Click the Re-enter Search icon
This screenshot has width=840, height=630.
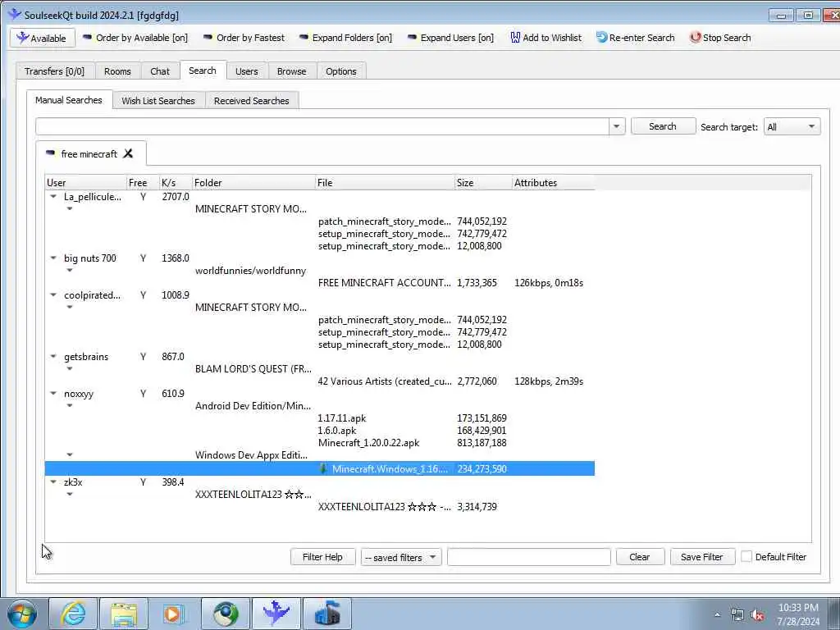[601, 38]
